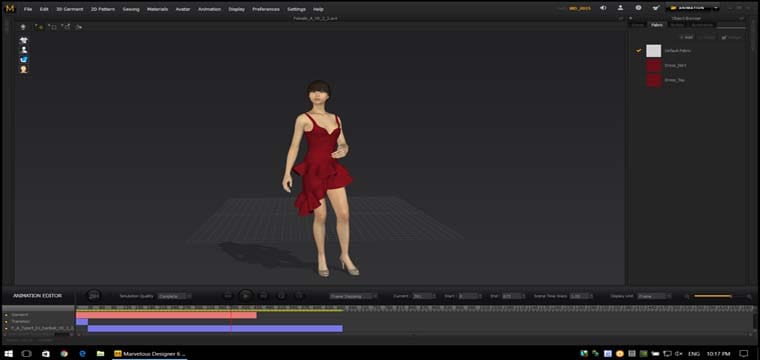The image size is (760, 360).
Task: Switch to the Fabric tab in Object Browser
Action: 657,25
